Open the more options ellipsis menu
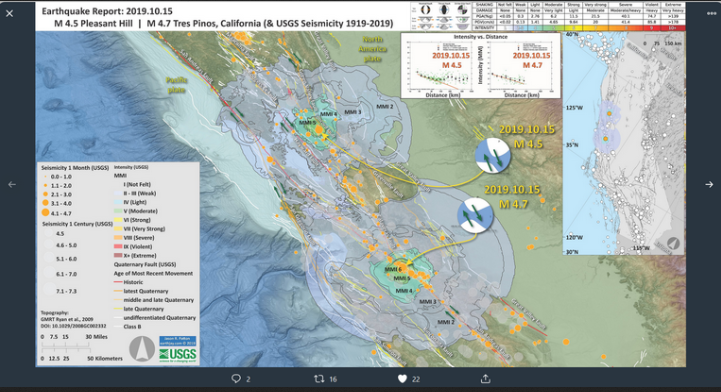The image size is (721, 392). point(711,13)
